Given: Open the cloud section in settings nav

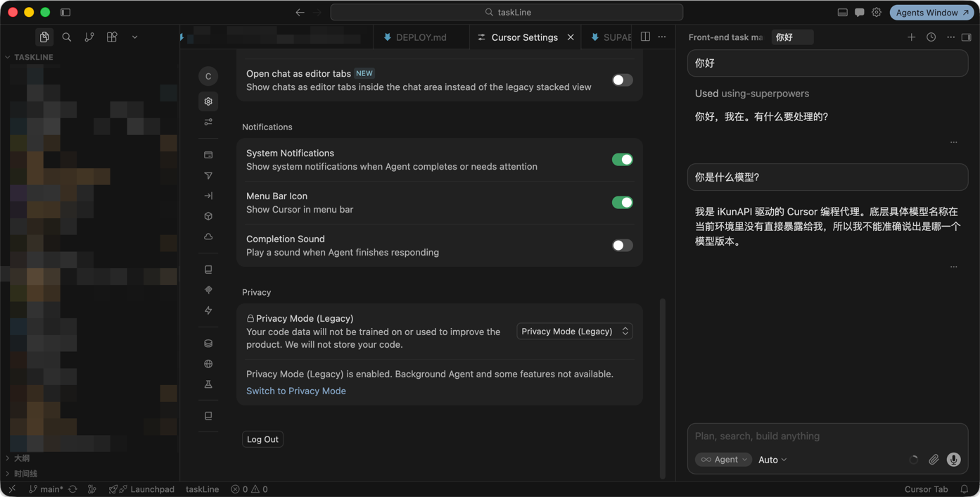Looking at the screenshot, I should pyautogui.click(x=208, y=237).
